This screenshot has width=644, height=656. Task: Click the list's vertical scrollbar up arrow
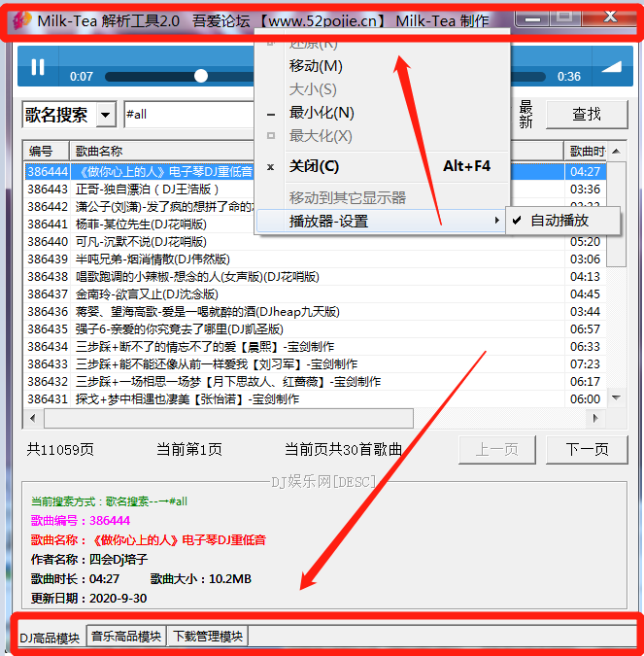point(616,151)
